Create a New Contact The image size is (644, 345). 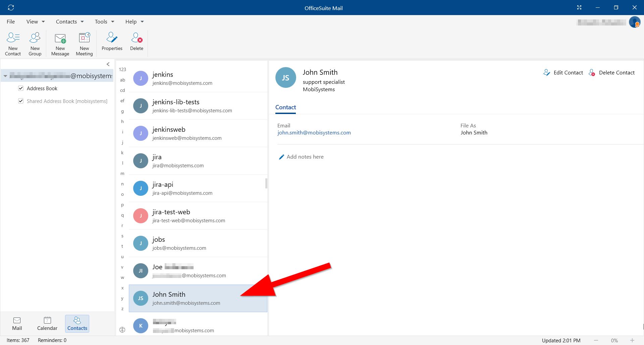tap(13, 44)
